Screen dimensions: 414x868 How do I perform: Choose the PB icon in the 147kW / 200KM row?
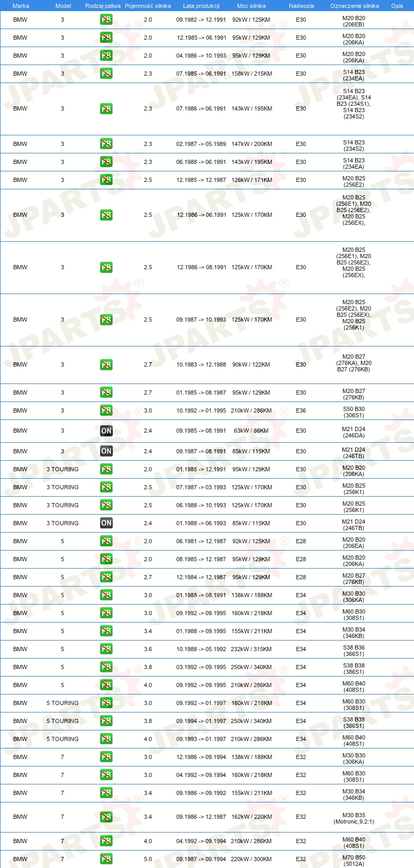point(106,144)
